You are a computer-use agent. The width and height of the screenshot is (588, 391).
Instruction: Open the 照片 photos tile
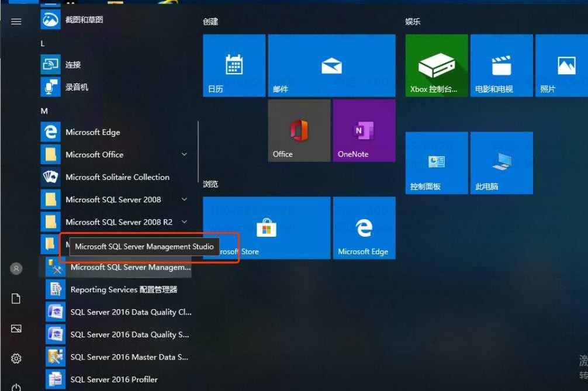[562, 65]
